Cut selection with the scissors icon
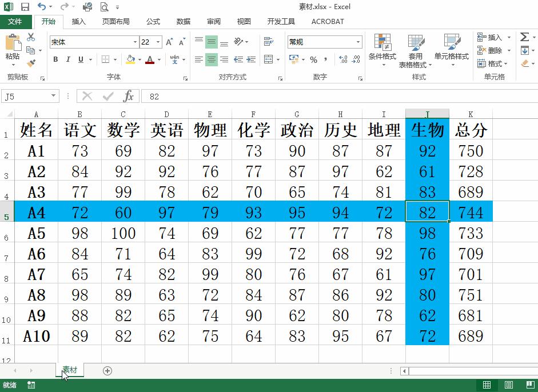This screenshot has height=392, width=538. 31,37
